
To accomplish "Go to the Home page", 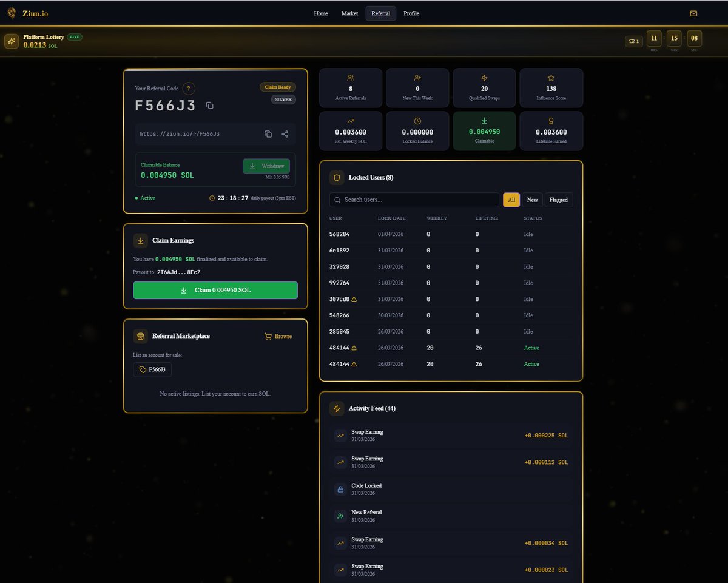I will point(321,13).
